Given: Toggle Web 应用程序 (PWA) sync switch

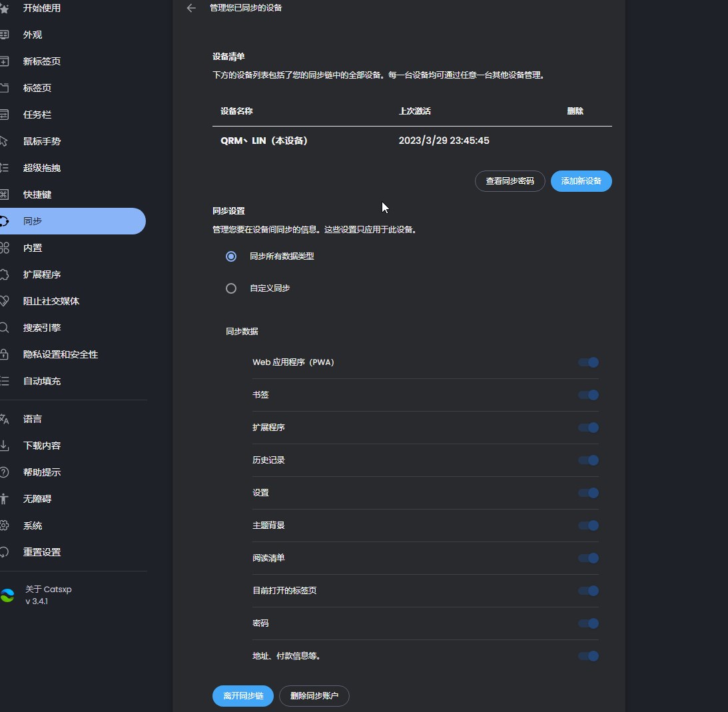Looking at the screenshot, I should point(588,362).
